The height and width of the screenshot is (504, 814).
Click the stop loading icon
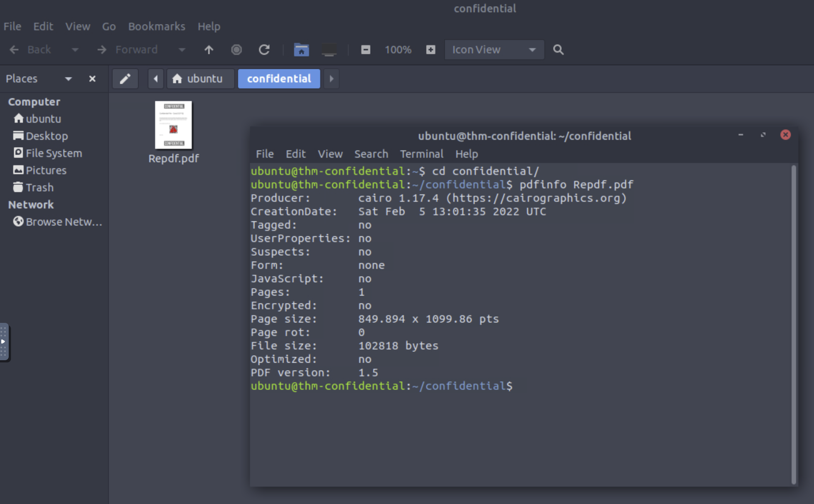click(x=236, y=50)
